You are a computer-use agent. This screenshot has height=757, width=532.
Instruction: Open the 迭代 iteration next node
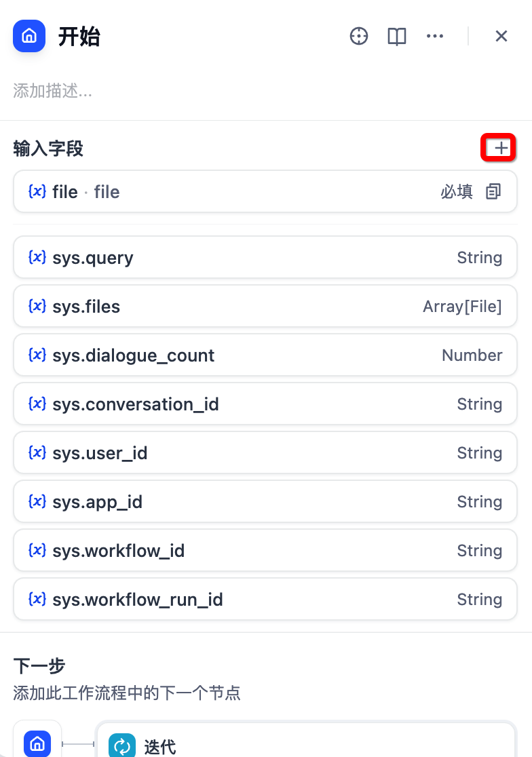tap(306, 740)
